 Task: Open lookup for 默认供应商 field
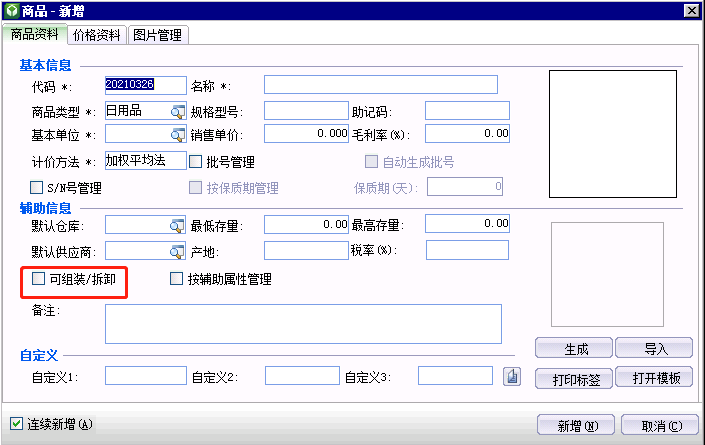click(x=178, y=251)
